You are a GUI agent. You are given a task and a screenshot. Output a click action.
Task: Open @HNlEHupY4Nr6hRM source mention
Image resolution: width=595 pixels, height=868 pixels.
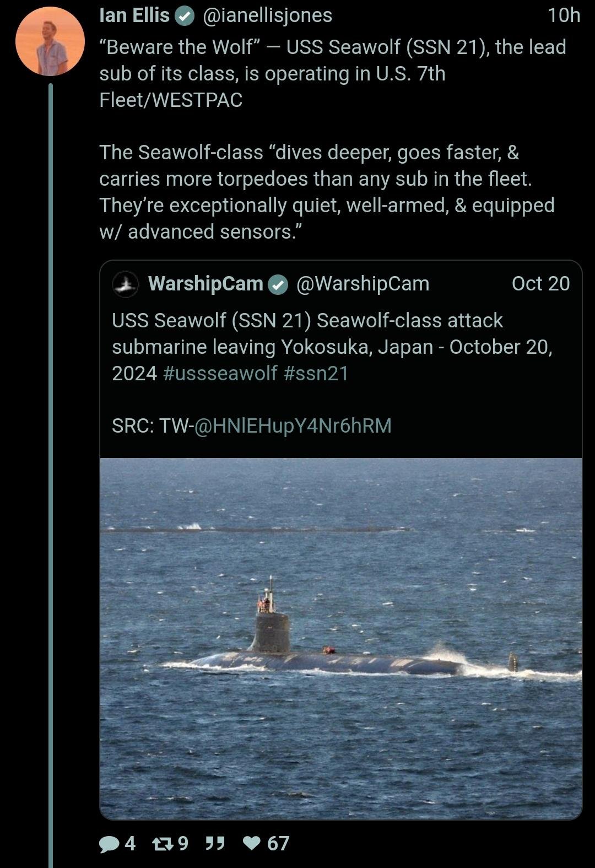[x=291, y=426]
